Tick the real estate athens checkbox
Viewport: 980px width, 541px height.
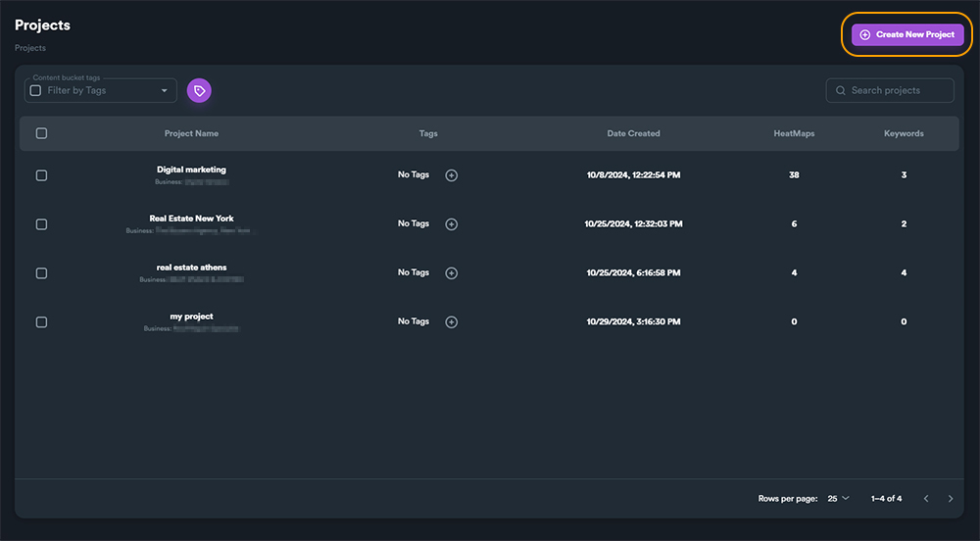(41, 273)
